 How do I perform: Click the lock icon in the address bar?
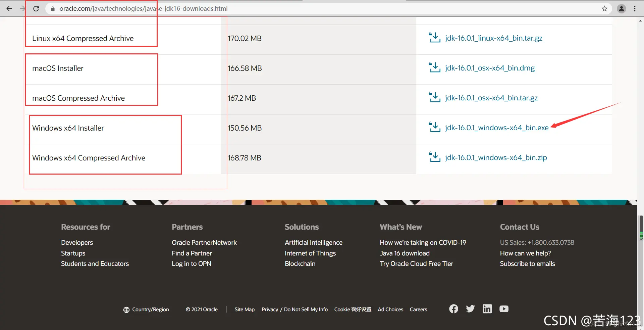pos(53,9)
